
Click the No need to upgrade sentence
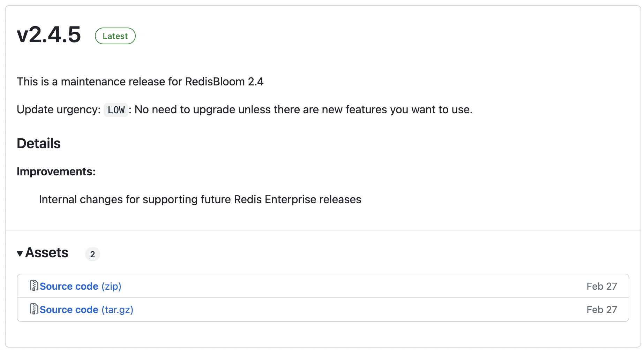click(304, 109)
